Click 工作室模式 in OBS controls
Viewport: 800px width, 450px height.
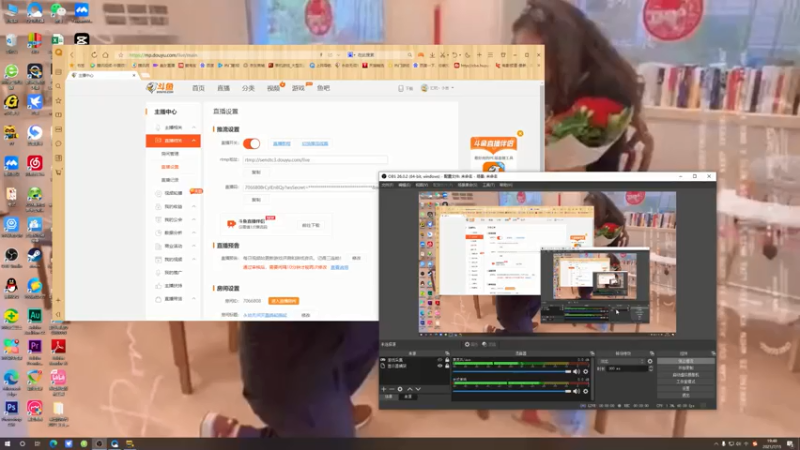coord(686,381)
